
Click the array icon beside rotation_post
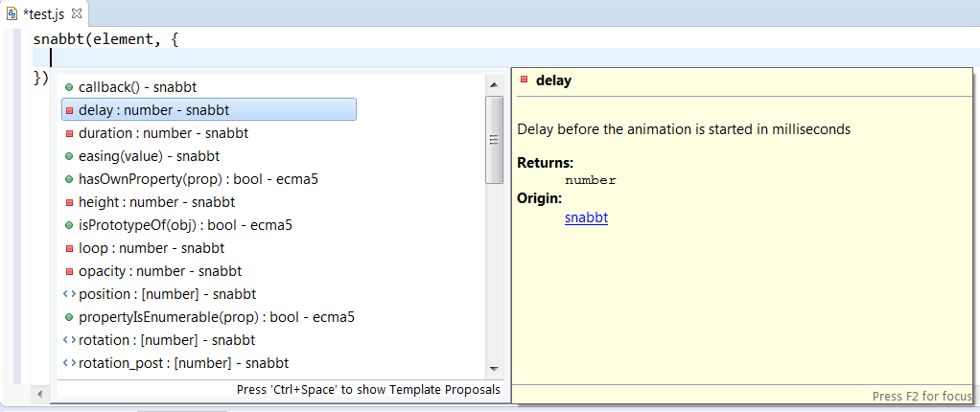point(69,363)
